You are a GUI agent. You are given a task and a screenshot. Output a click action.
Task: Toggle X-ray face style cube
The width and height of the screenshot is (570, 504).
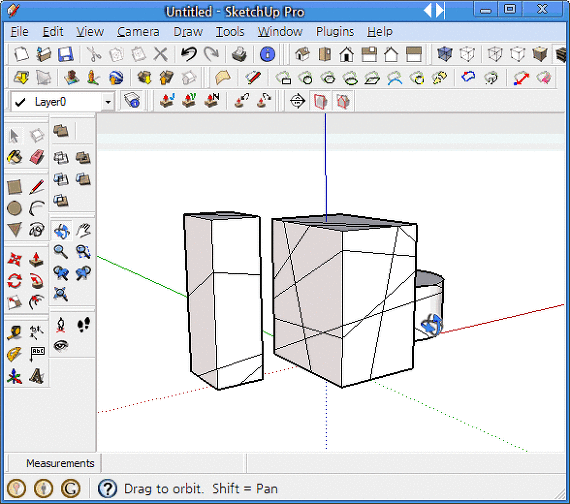tap(445, 54)
